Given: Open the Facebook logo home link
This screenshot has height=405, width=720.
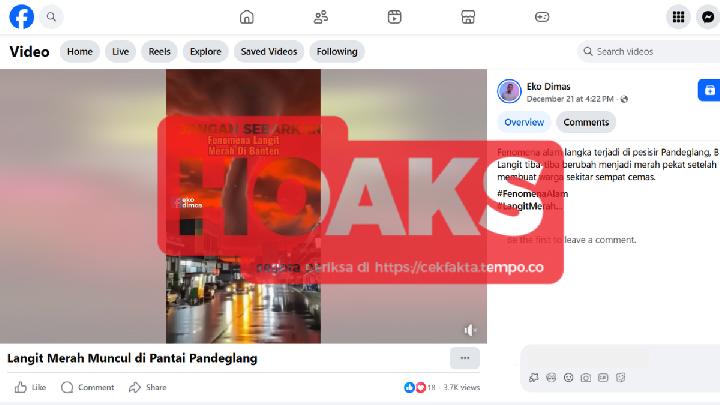Looking at the screenshot, I should click(x=22, y=17).
